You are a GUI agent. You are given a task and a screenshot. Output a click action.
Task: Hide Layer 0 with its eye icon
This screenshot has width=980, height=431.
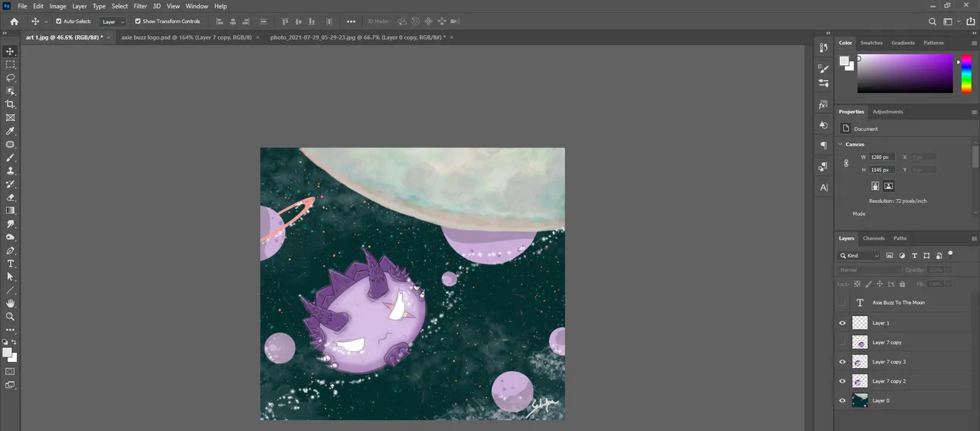point(843,400)
